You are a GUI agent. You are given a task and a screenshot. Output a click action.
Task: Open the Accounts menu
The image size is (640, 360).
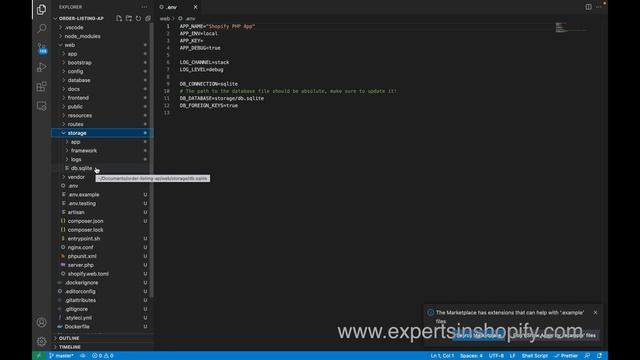click(x=42, y=322)
